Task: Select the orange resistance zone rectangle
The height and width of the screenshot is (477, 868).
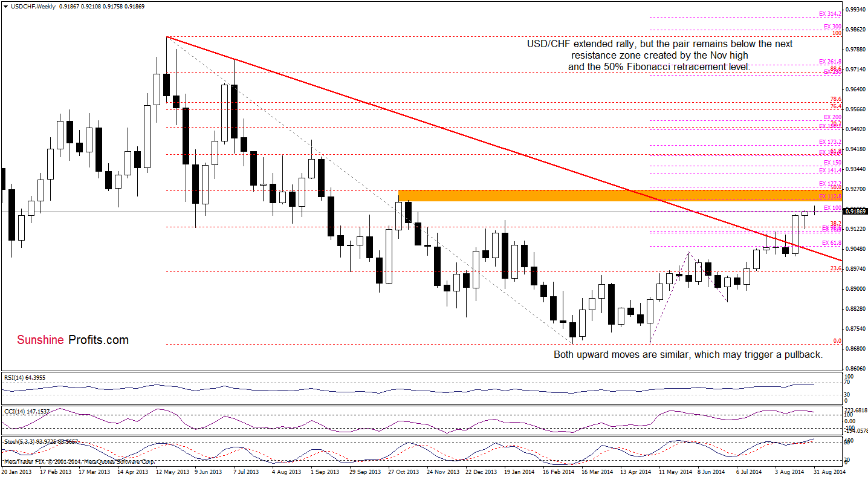Action: (x=621, y=195)
